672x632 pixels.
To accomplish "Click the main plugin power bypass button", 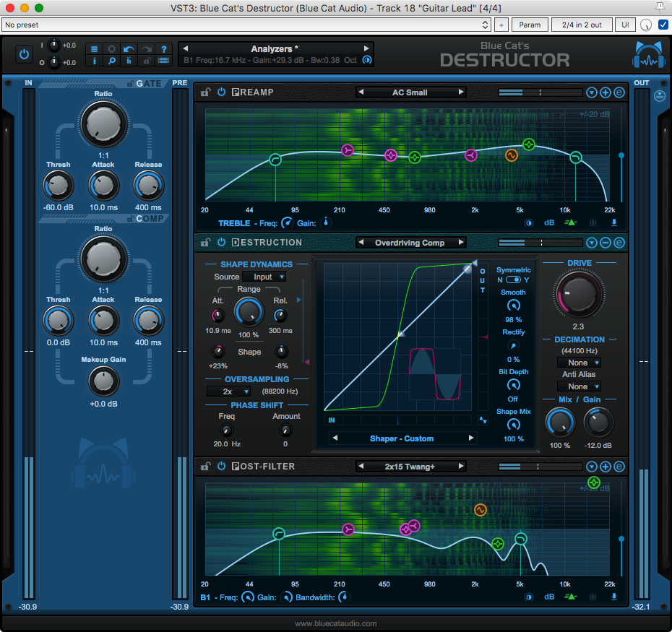I will 25,54.
